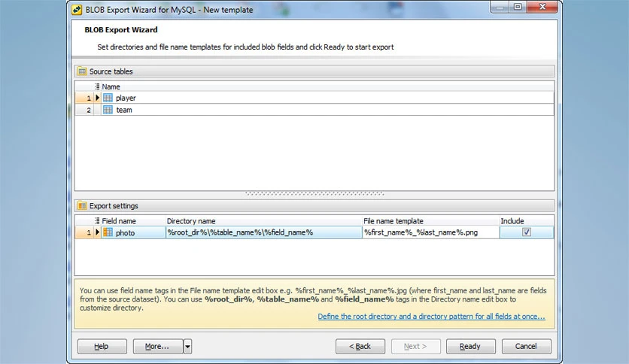
Task: Click the Directory name column header
Action: coord(264,221)
